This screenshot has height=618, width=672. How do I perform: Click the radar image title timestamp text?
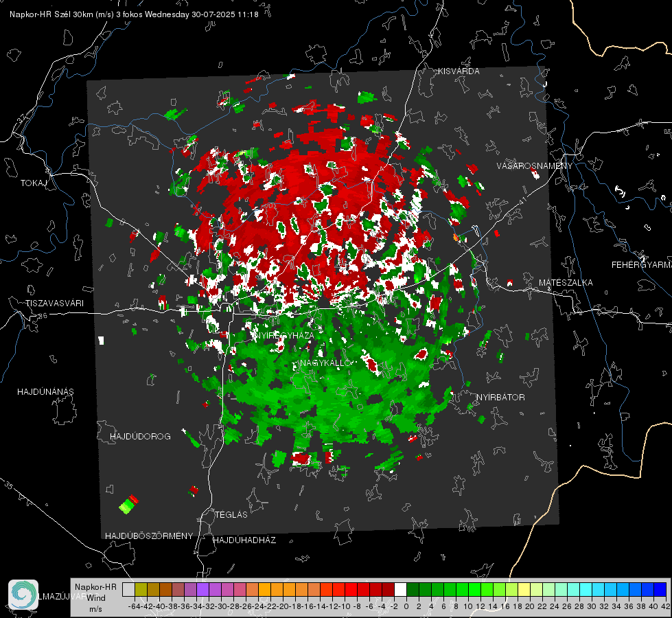pos(134,14)
